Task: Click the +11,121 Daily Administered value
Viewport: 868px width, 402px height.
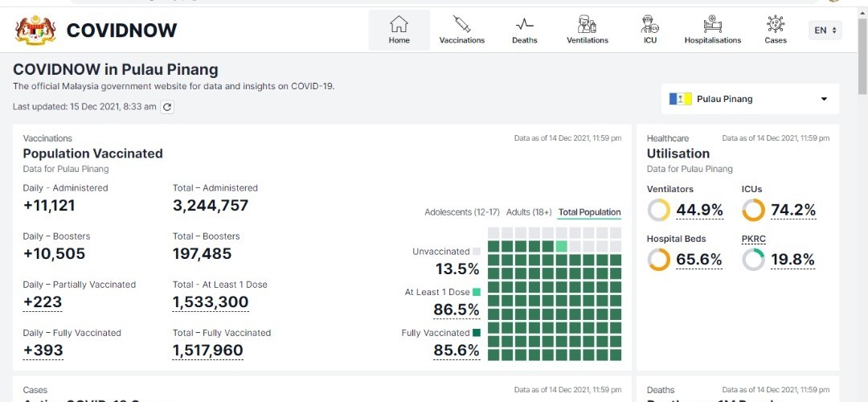Action: click(49, 206)
